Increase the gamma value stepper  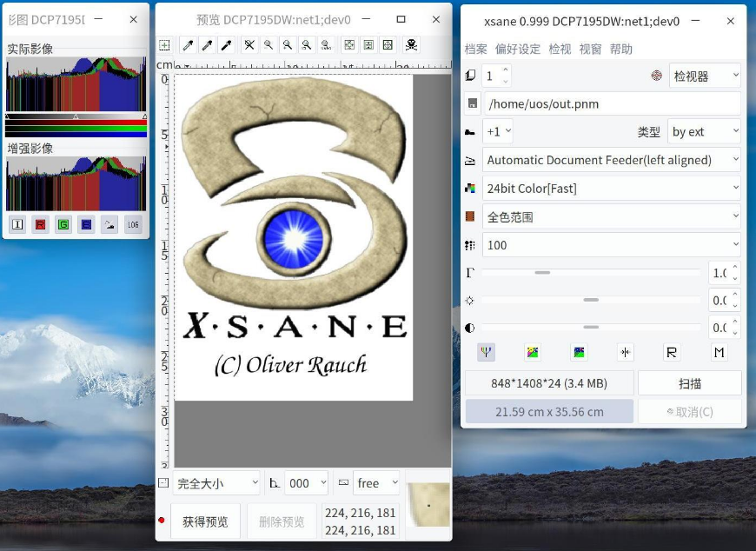735,268
